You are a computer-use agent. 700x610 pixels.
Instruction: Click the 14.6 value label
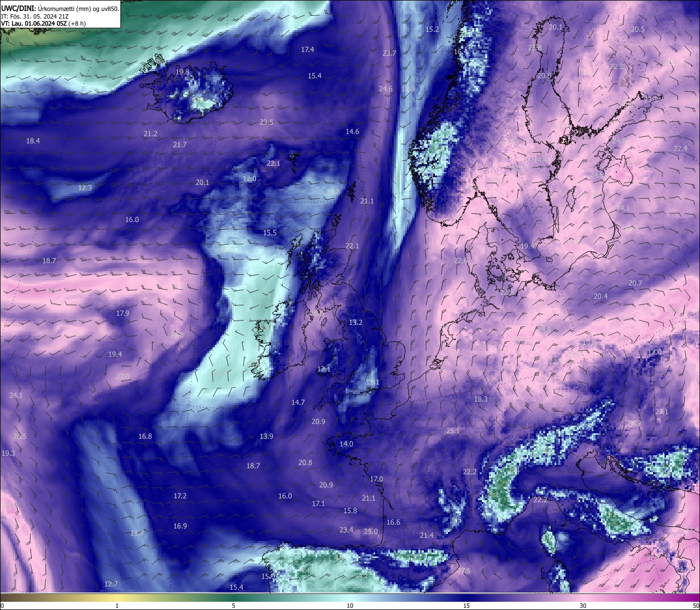tap(352, 132)
